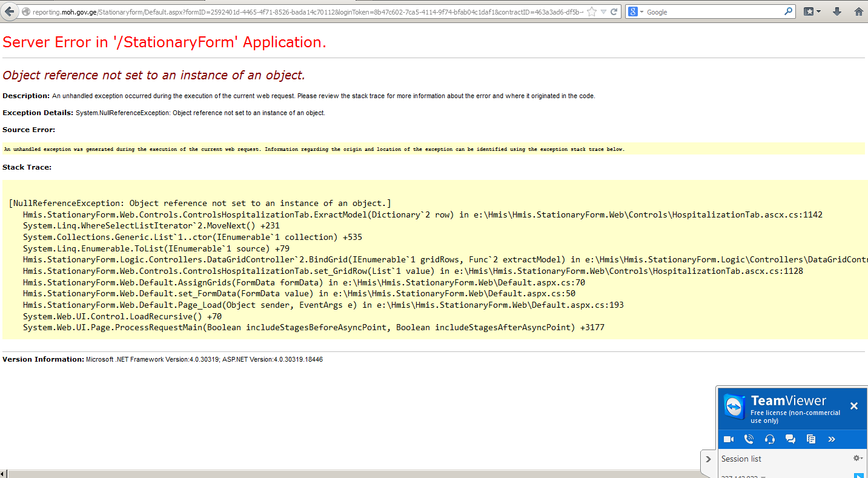Open the URL history dropdown arrow

[x=603, y=12]
